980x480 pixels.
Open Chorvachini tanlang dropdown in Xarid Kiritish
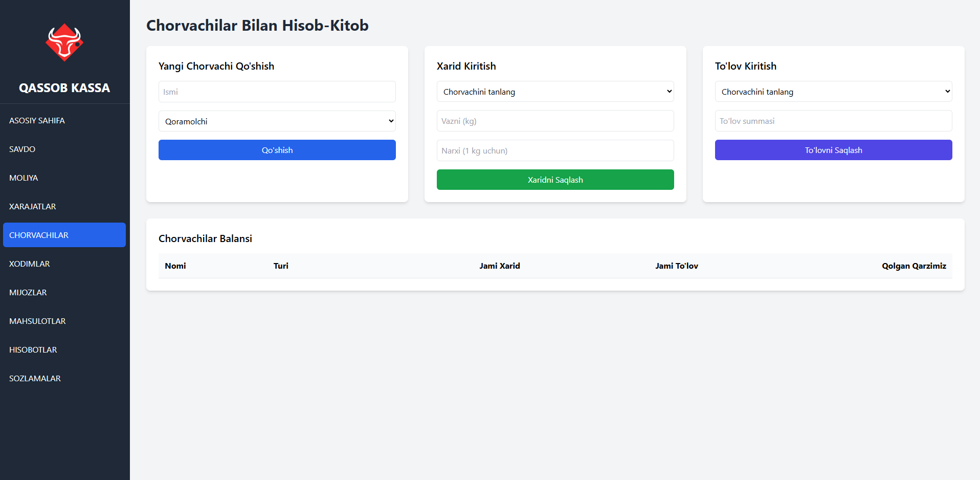[555, 92]
